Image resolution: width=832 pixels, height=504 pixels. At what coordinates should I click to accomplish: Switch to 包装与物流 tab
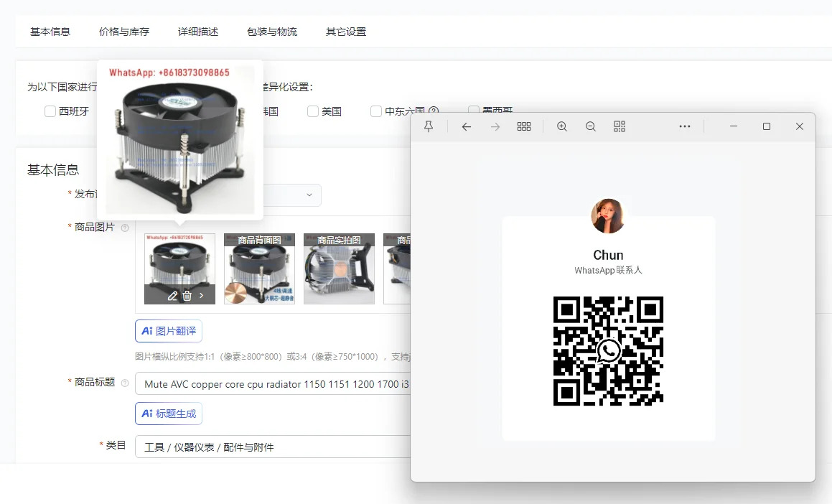pyautogui.click(x=272, y=32)
